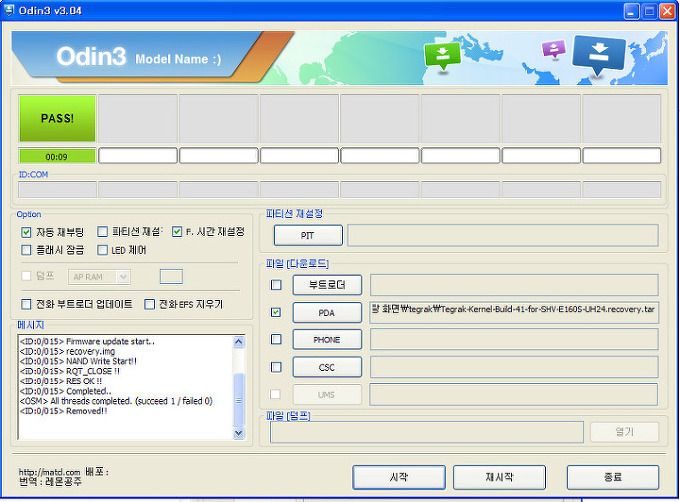Click the PIT file path field
The image size is (680, 502).
[x=503, y=235]
